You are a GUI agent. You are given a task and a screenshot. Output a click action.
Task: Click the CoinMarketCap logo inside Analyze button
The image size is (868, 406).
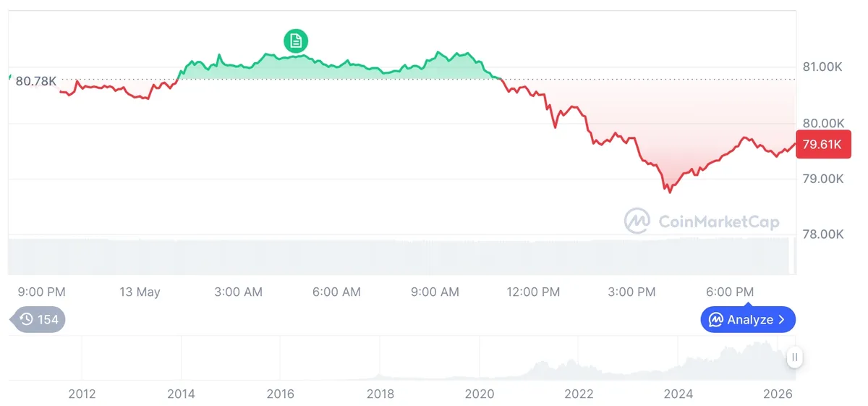coord(716,319)
